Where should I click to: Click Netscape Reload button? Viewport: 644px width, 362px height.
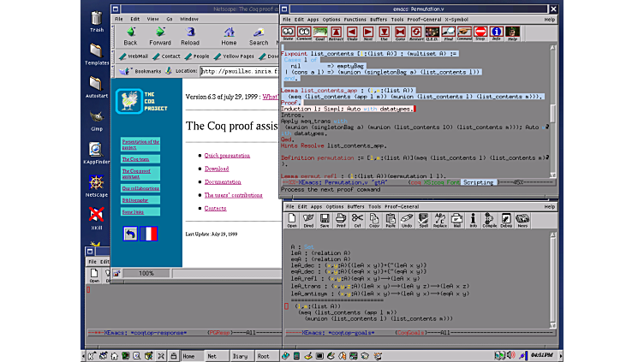click(190, 37)
